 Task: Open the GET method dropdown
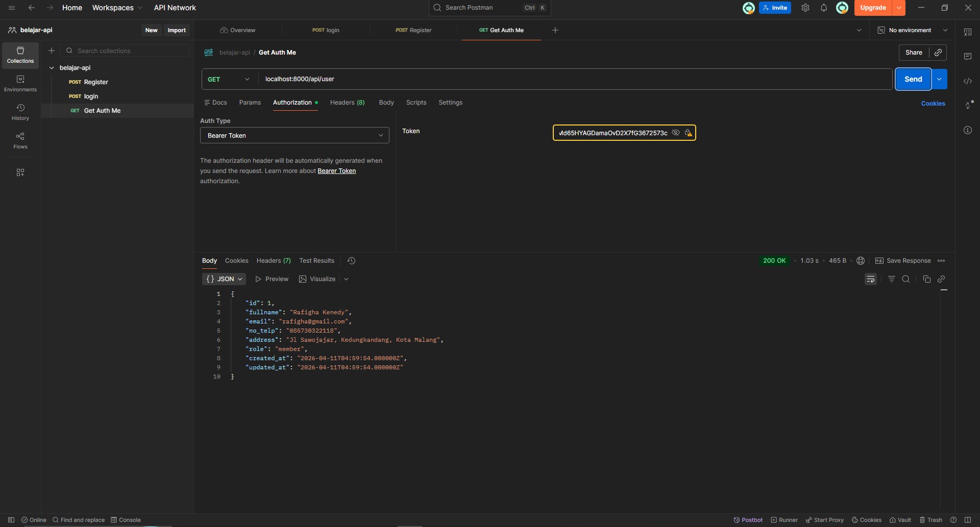229,79
